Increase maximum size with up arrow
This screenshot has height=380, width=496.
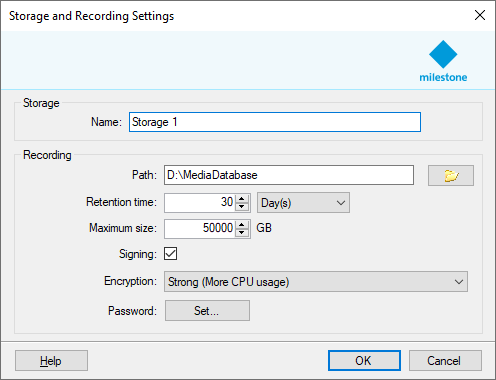point(242,224)
